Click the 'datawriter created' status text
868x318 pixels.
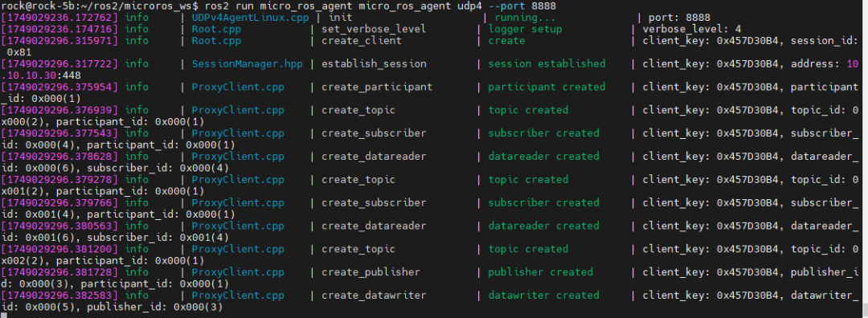543,295
